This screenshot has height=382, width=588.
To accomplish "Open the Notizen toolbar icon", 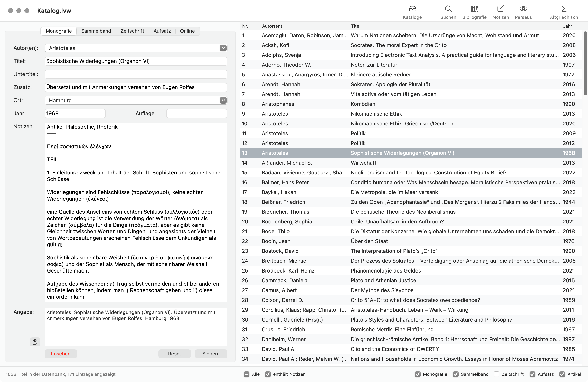I will pos(500,9).
